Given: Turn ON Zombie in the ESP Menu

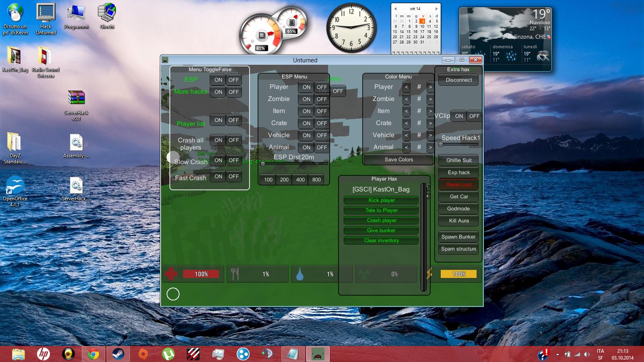Looking at the screenshot, I should (306, 99).
